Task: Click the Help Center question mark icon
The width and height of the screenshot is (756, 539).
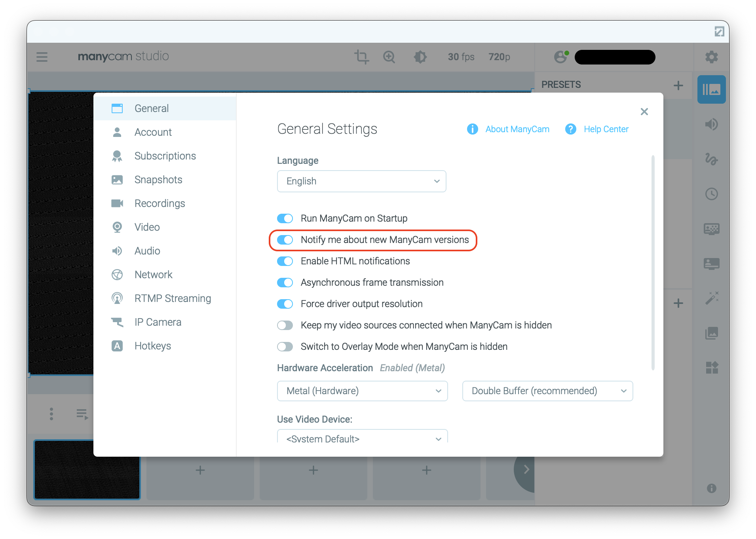Action: point(571,129)
